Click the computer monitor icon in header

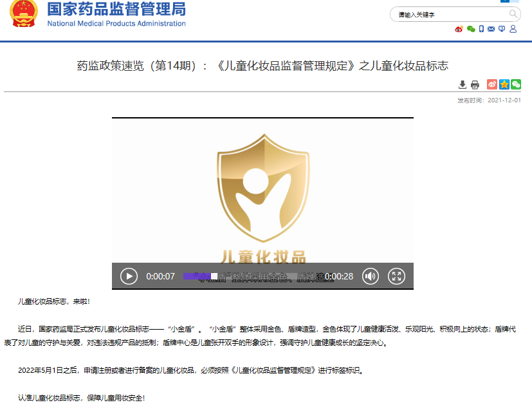click(x=502, y=29)
